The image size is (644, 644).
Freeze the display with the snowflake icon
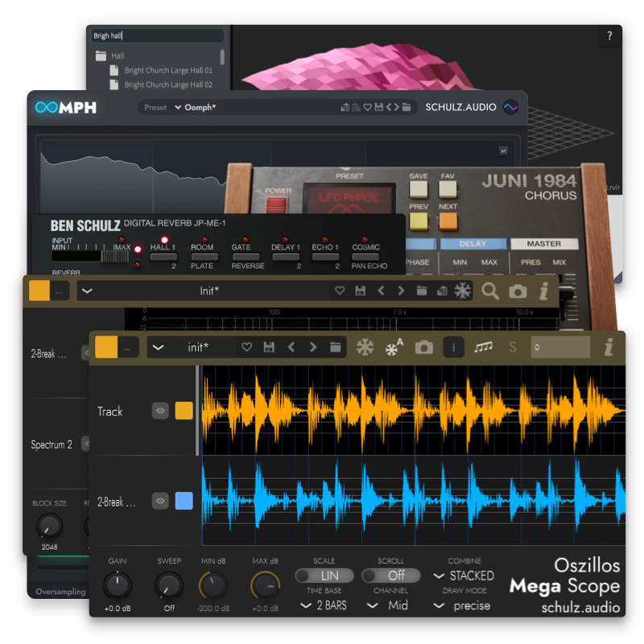[364, 347]
